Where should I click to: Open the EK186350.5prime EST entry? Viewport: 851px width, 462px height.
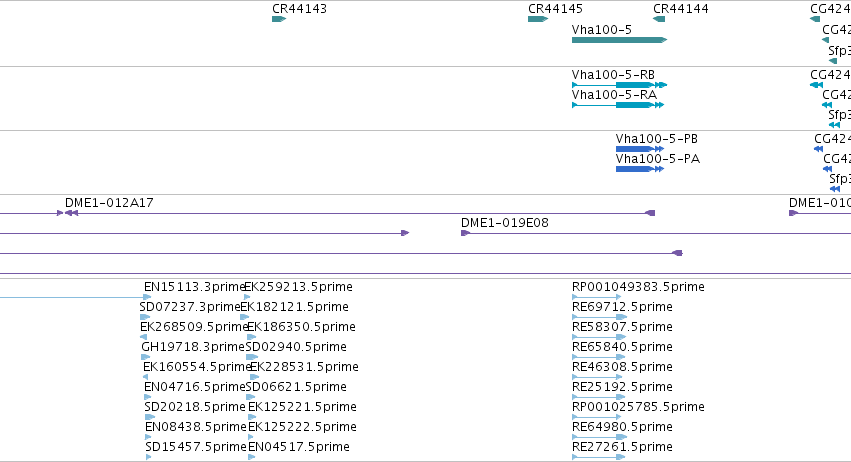[x=301, y=327]
